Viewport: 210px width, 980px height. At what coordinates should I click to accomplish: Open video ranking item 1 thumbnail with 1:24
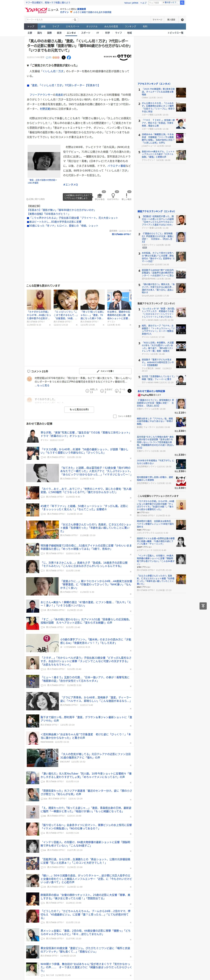click(181, 312)
